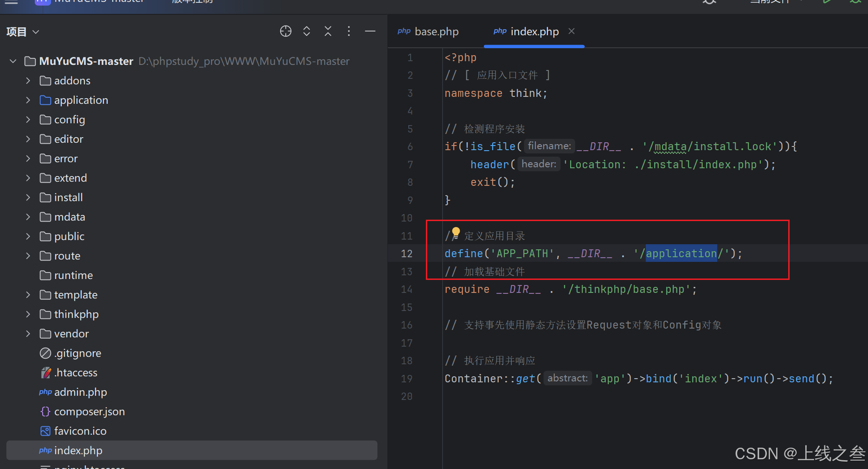
Task: Click the composer.json braces icon
Action: point(45,412)
